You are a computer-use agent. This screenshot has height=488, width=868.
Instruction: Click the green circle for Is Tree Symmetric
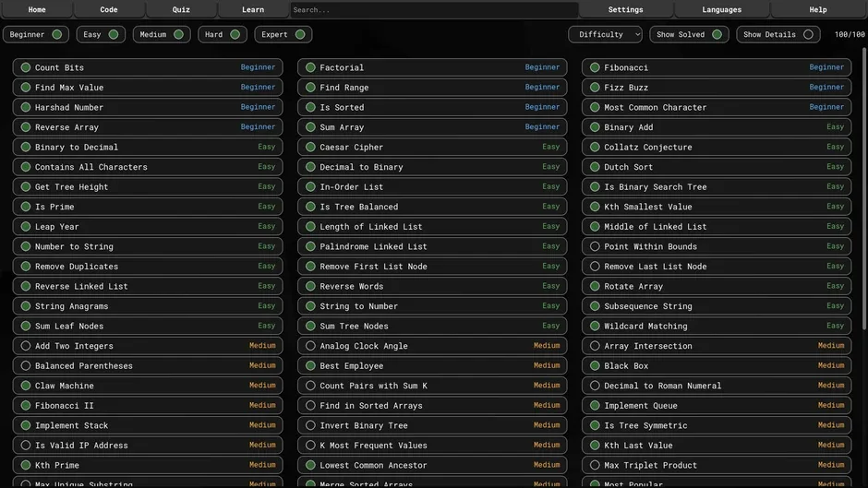pos(595,425)
